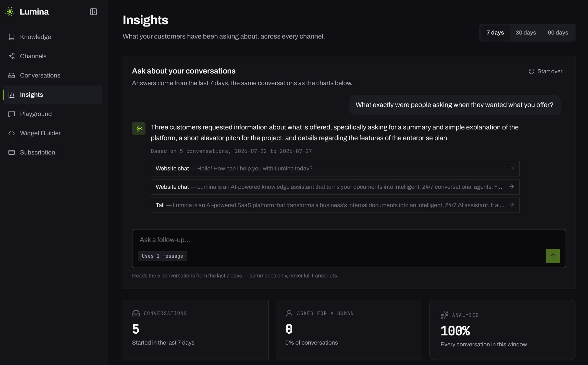Collapse the sidebar with the panel icon
This screenshot has height=365, width=588.
[x=93, y=12]
